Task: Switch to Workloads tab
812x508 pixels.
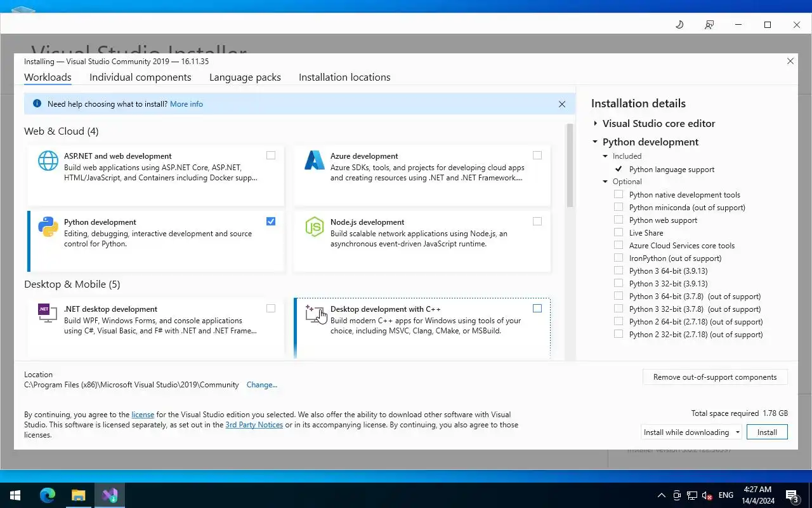Action: [x=48, y=77]
